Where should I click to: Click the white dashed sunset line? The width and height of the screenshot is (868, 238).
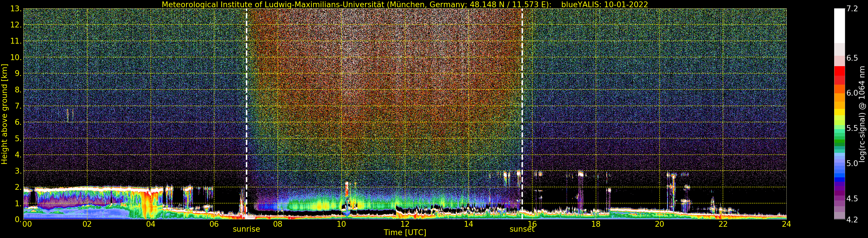522,101
